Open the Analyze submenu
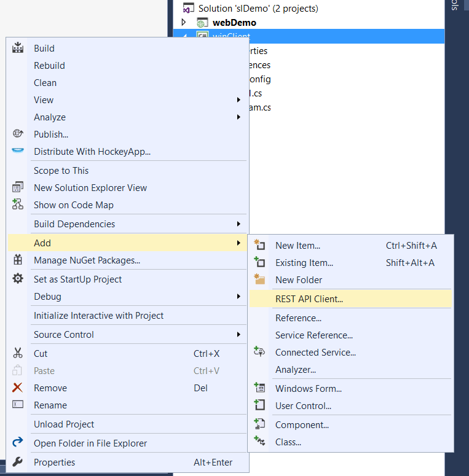This screenshot has width=469, height=476. pyautogui.click(x=49, y=117)
